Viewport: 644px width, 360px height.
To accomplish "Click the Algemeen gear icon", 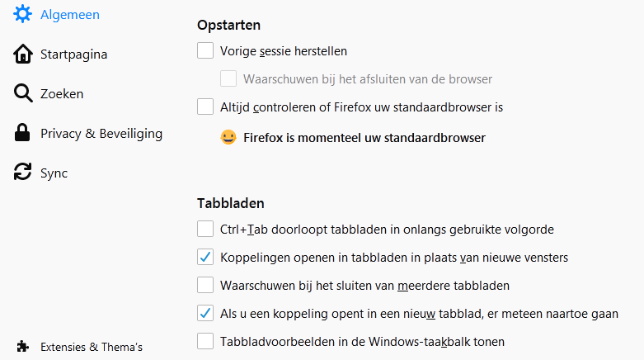I will pos(23,15).
